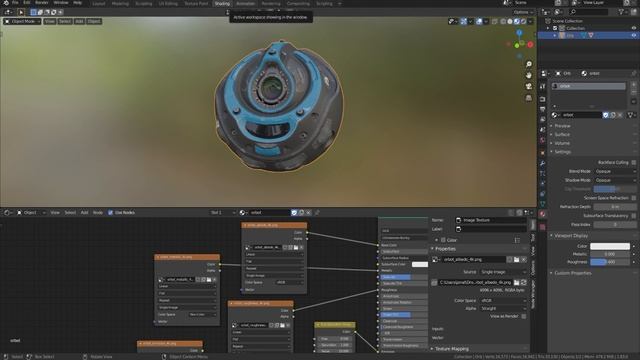Toggle fake user shield for orbot material

(606, 115)
